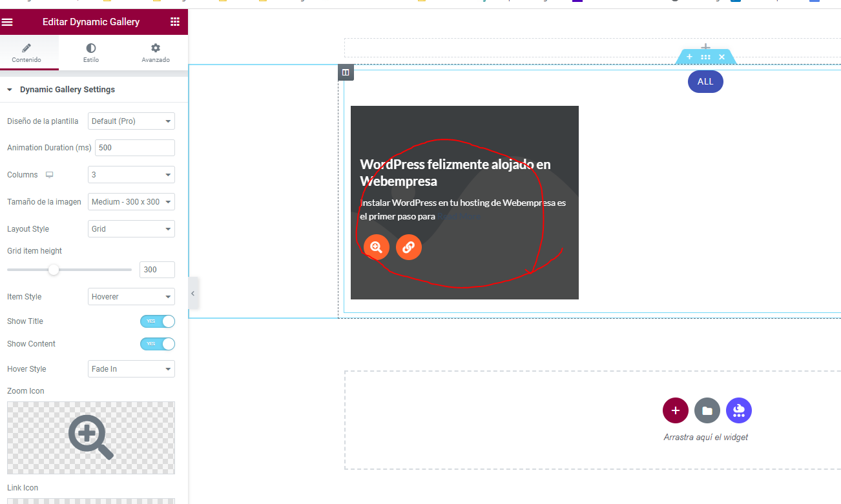
Task: Click the Link Icon label
Action: point(23,488)
